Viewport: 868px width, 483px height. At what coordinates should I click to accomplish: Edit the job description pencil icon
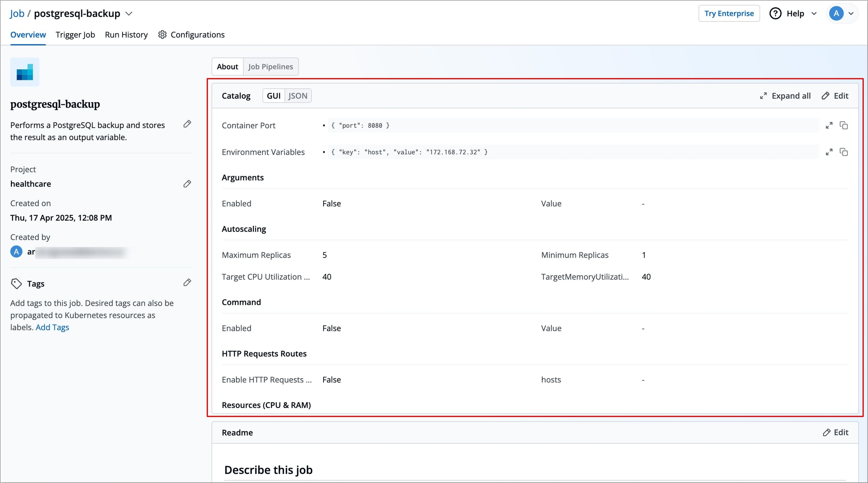pyautogui.click(x=187, y=124)
